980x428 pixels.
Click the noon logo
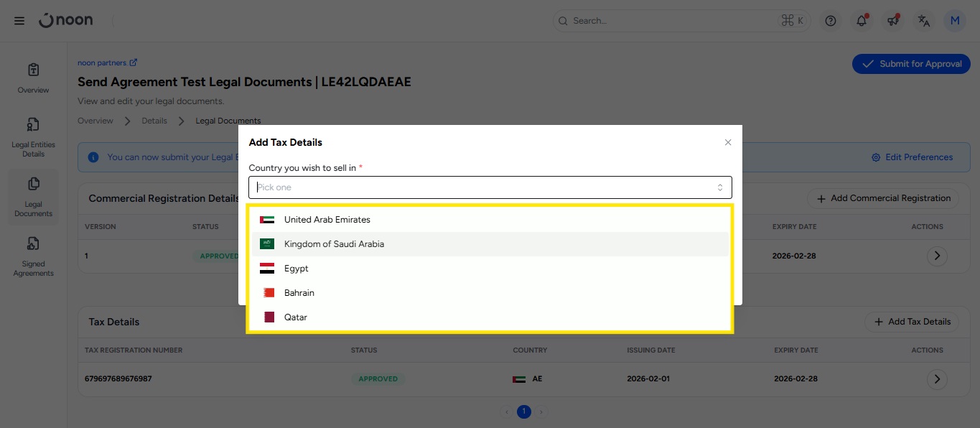(66, 21)
